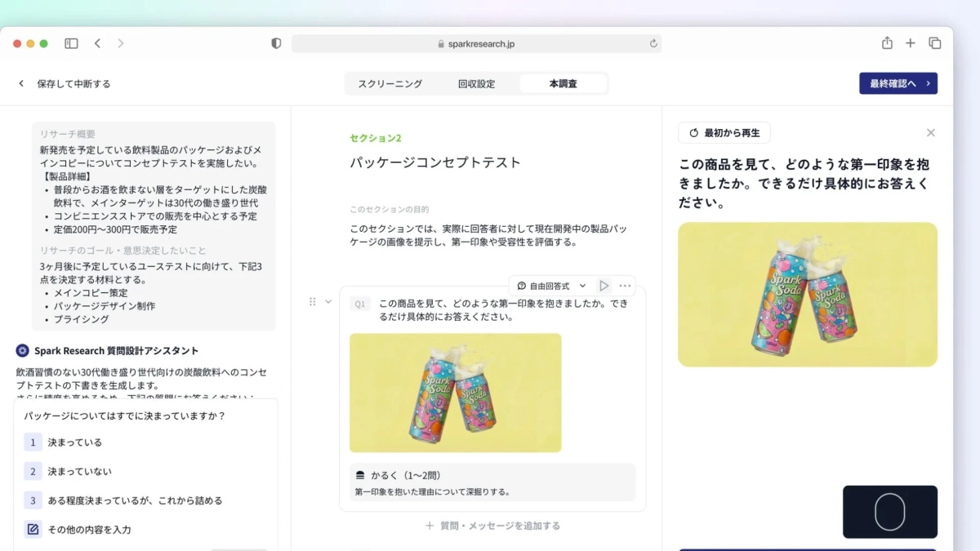This screenshot has height=551, width=980.
Task: Go back with Safari back arrow
Action: tap(97, 43)
